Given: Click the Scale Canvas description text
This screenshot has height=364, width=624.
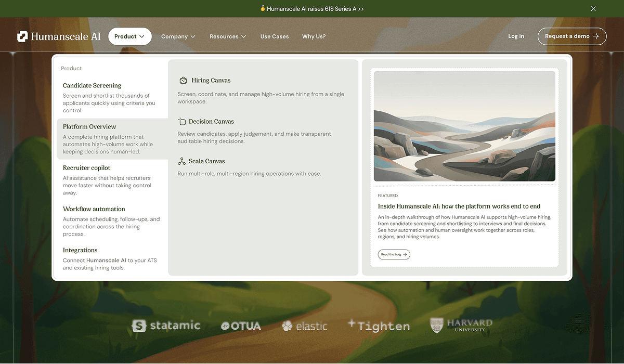Looking at the screenshot, I should tap(249, 174).
